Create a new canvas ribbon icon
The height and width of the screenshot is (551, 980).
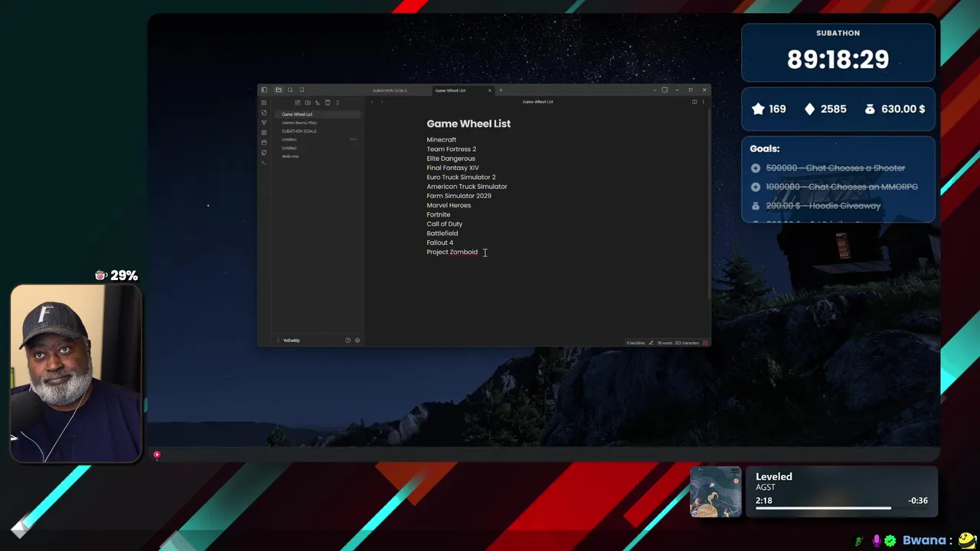point(264,132)
